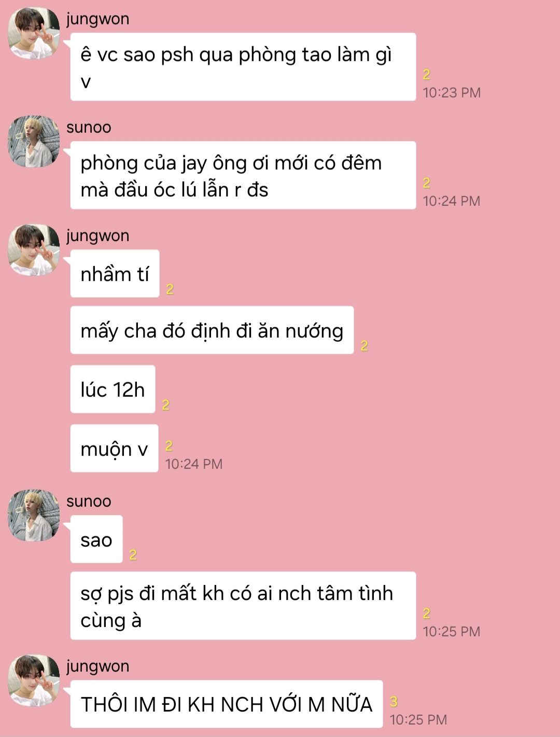Open jungwon's avatar by the 'THÔI IM ĐI' message

click(x=34, y=680)
